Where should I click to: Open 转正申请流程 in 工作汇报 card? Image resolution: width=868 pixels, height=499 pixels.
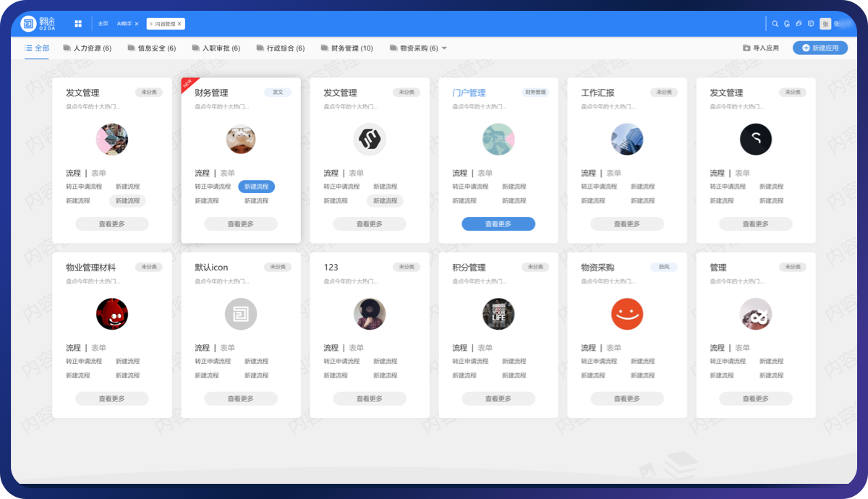599,187
